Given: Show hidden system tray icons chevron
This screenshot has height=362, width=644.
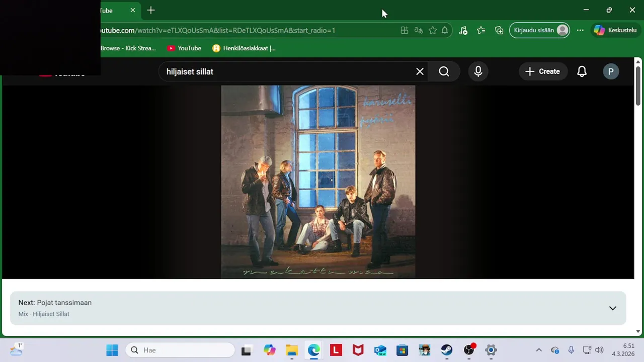Looking at the screenshot, I should pyautogui.click(x=539, y=350).
